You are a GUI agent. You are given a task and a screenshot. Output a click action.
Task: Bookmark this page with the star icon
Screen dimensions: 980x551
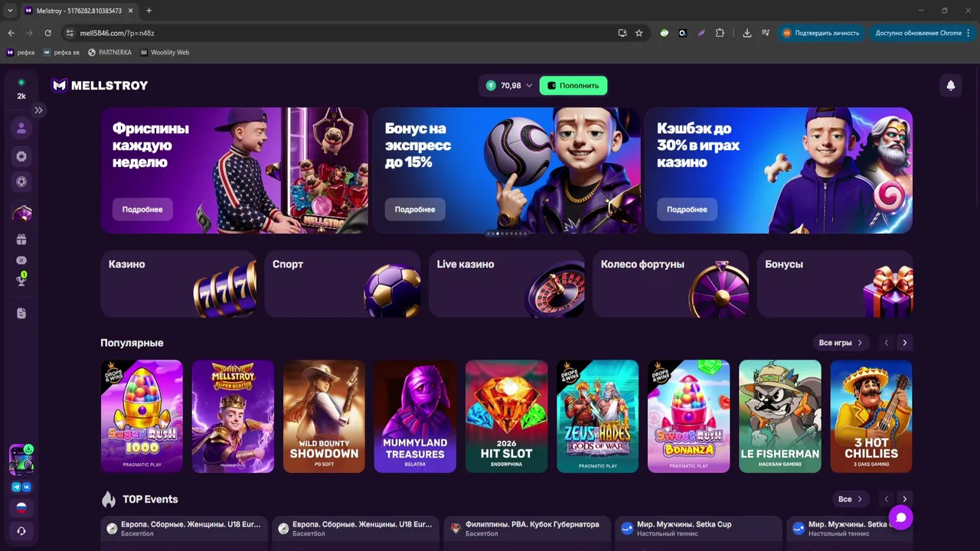639,33
